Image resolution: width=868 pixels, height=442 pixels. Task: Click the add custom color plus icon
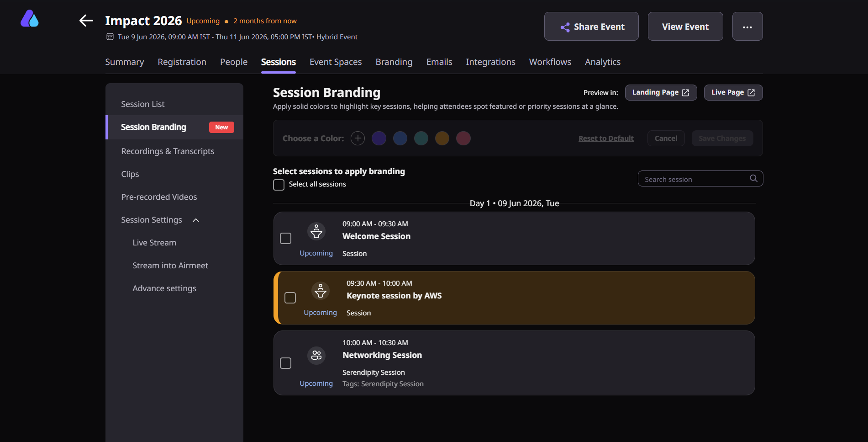coord(358,138)
